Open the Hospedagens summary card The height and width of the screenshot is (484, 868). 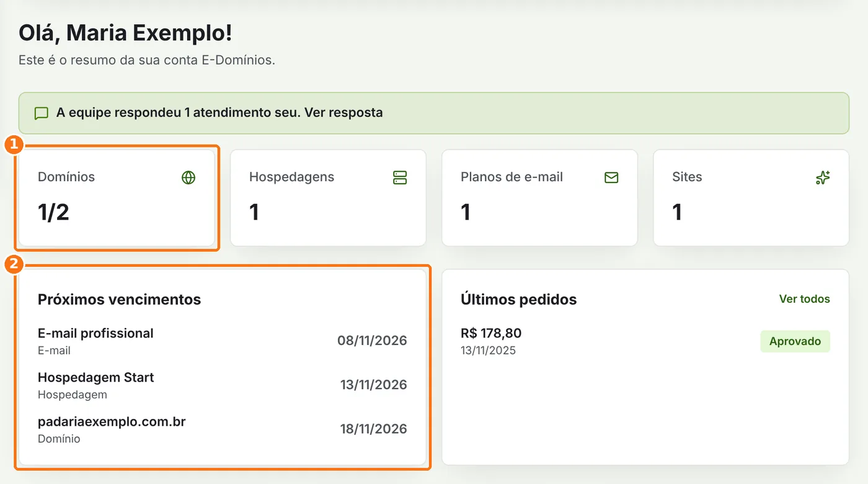329,198
